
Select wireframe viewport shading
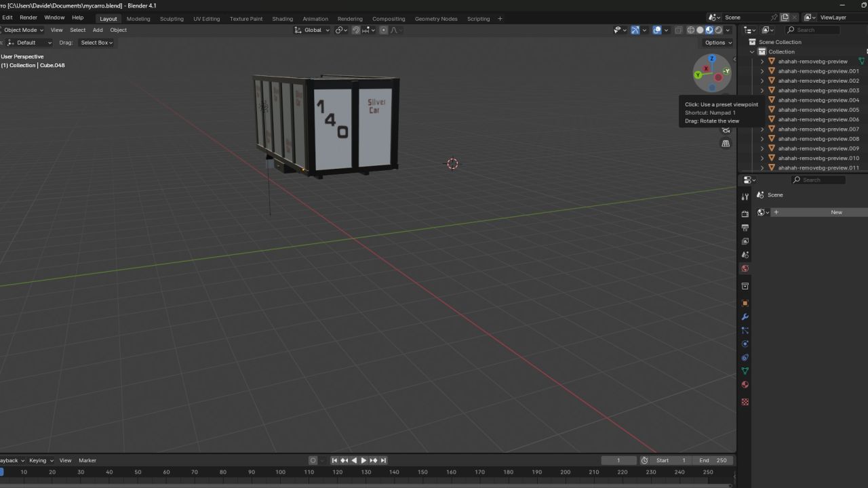click(691, 30)
